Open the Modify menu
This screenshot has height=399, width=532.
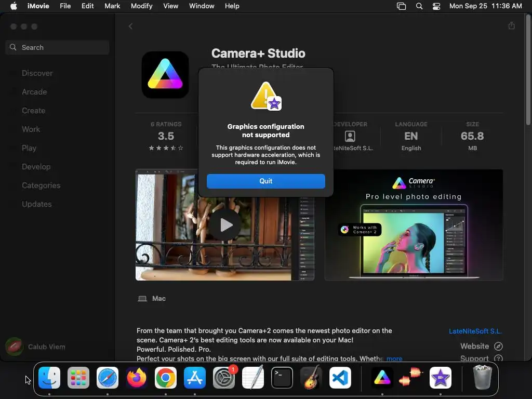pyautogui.click(x=141, y=6)
